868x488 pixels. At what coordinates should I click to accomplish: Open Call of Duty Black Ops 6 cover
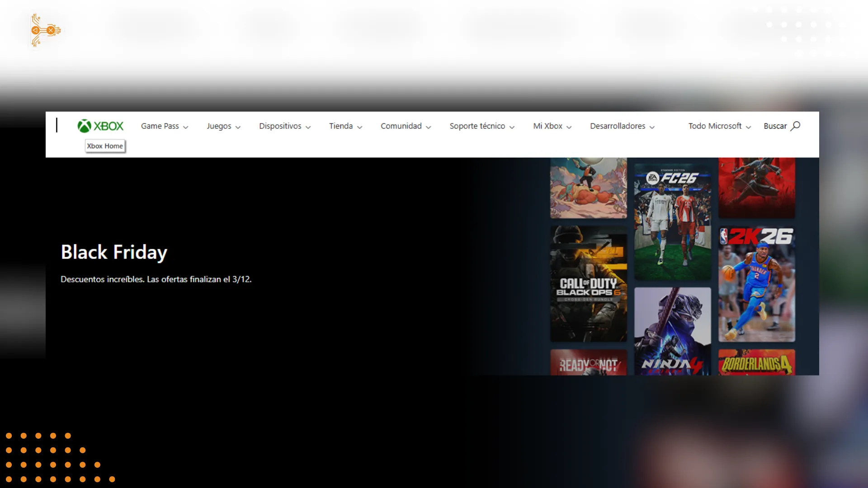click(588, 284)
